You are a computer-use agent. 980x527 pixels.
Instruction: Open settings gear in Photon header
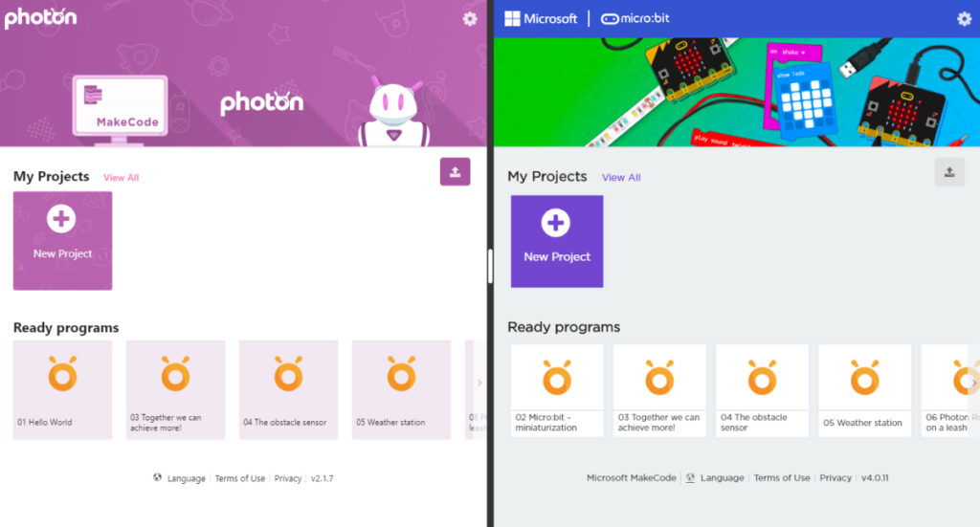pyautogui.click(x=469, y=19)
